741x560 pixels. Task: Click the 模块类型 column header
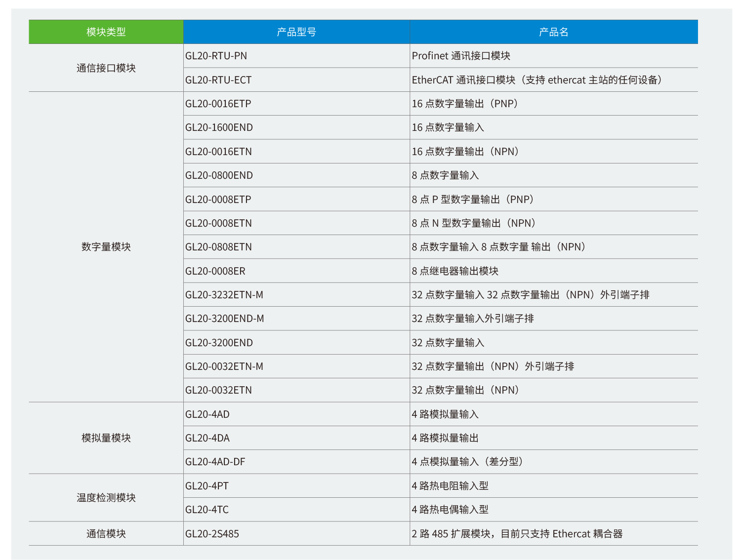pyautogui.click(x=106, y=32)
